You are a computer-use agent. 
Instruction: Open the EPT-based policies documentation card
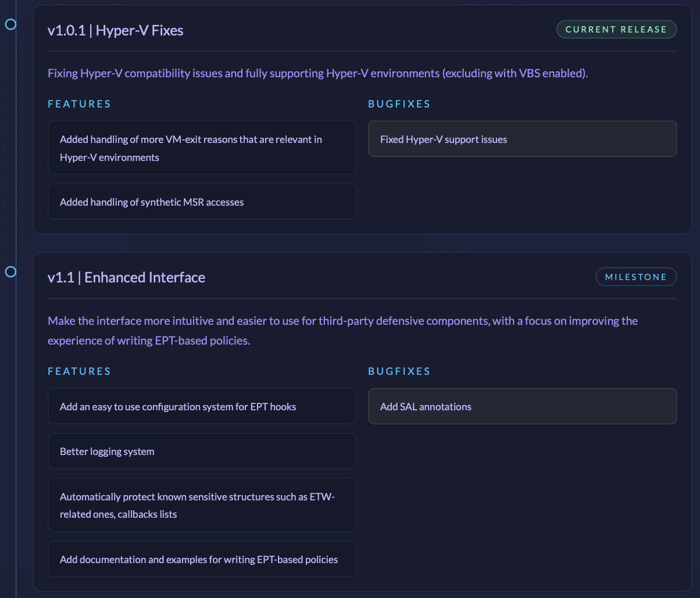tap(202, 560)
